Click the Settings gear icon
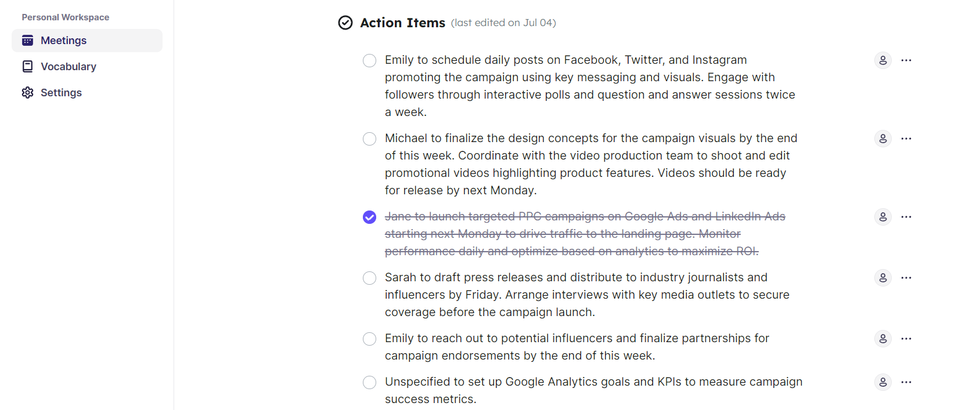The height and width of the screenshot is (410, 980). point(27,93)
